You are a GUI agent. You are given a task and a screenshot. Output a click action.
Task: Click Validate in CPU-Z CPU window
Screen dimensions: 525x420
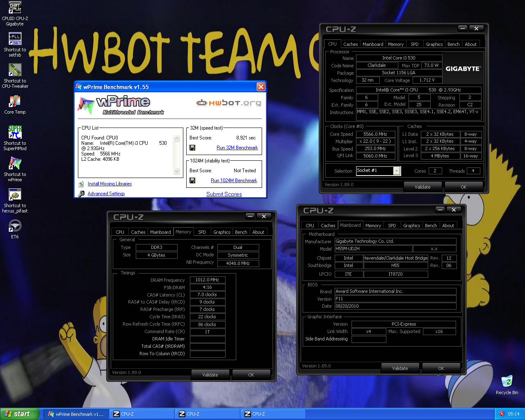click(422, 187)
